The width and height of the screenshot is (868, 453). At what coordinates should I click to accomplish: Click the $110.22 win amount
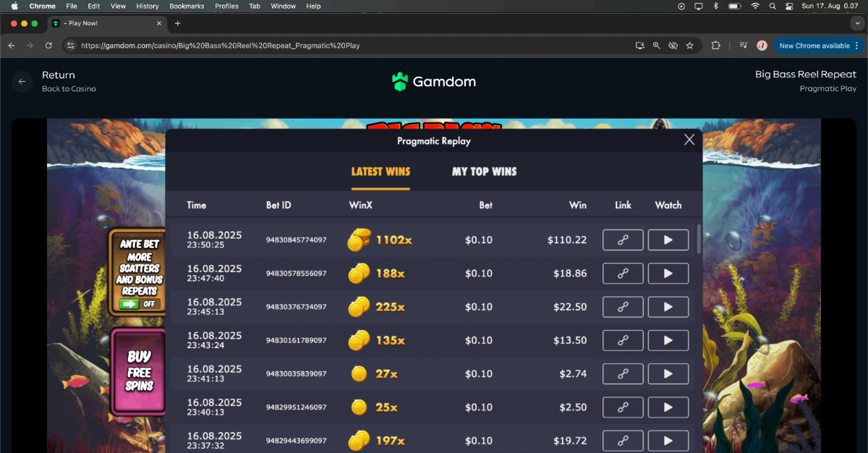(x=567, y=240)
